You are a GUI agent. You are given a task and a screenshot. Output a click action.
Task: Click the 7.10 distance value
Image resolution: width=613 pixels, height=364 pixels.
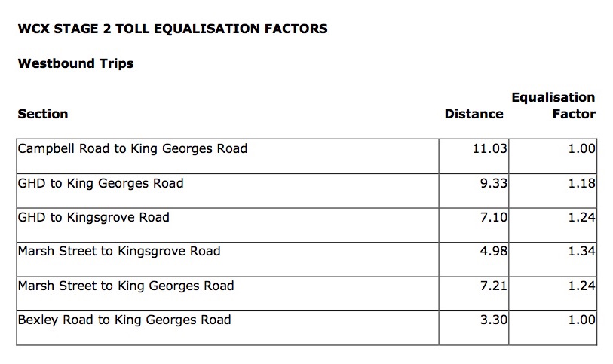point(493,218)
